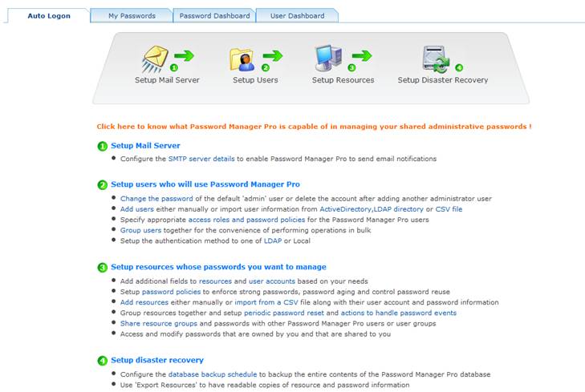Click the Setup Resources computer icon
The width and height of the screenshot is (585, 392).
coord(328,59)
